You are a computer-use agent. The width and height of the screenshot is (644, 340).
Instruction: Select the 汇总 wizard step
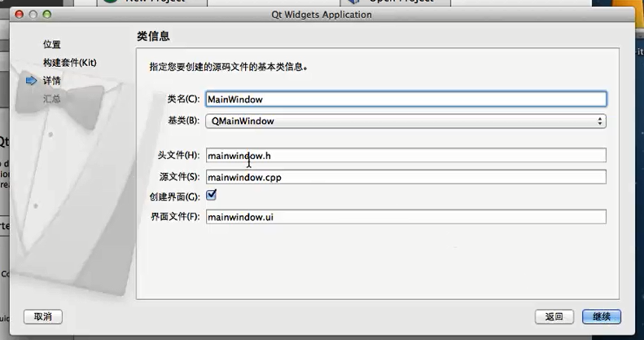(x=52, y=99)
